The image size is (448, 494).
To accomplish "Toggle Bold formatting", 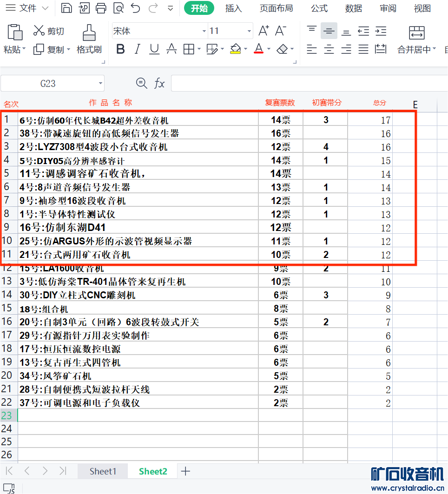I will 120,49.
